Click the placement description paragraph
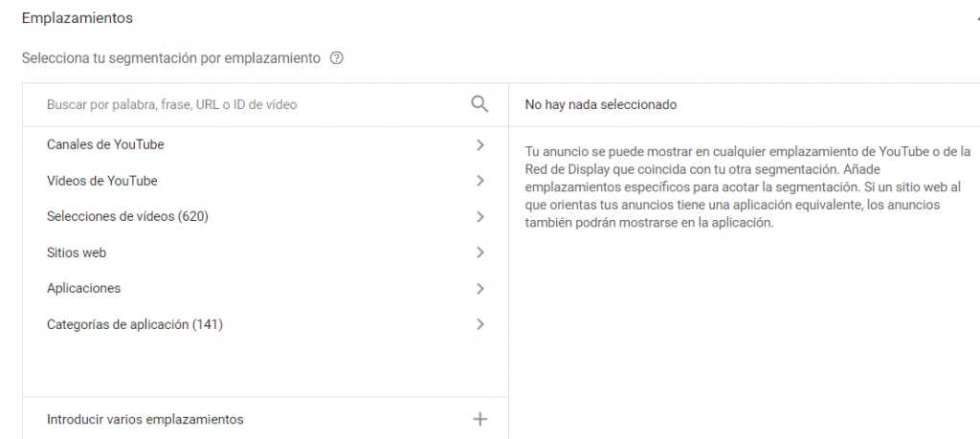The image size is (980, 439). 747,187
